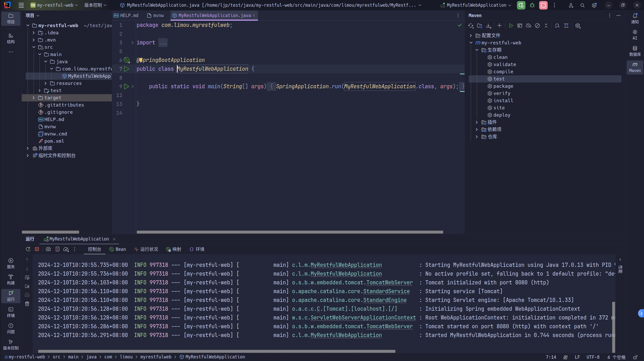Open pom.xml in project tree
The image size is (644, 361).
click(x=54, y=141)
